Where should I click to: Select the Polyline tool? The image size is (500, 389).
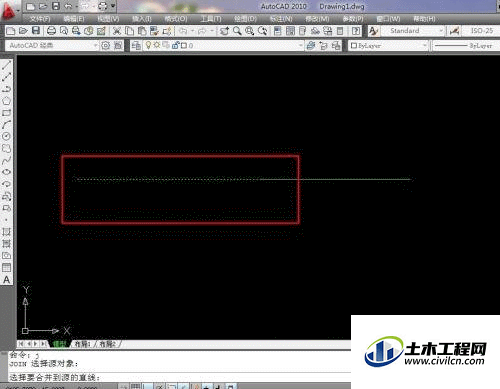[7, 89]
